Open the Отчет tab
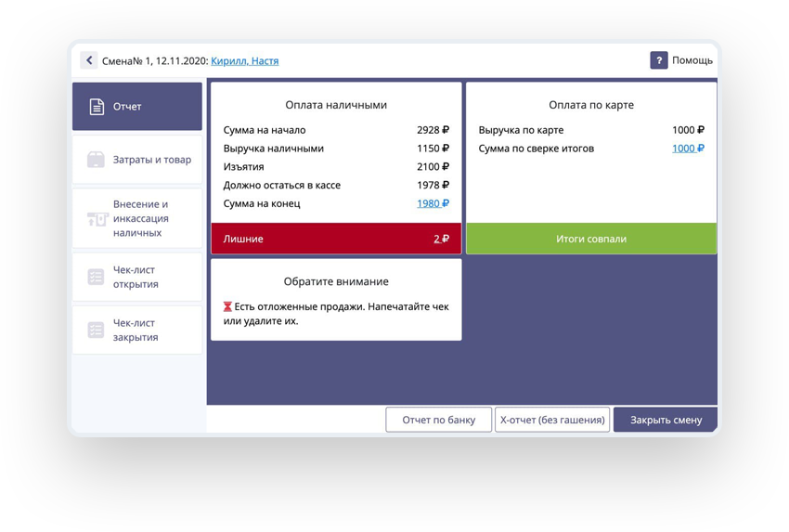 [137, 107]
